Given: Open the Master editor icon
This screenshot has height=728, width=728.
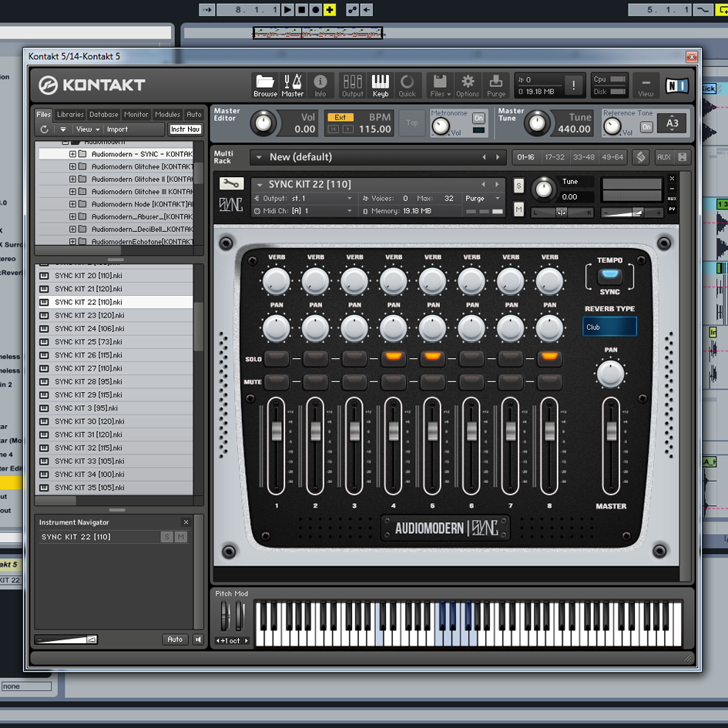Looking at the screenshot, I should pos(293,86).
